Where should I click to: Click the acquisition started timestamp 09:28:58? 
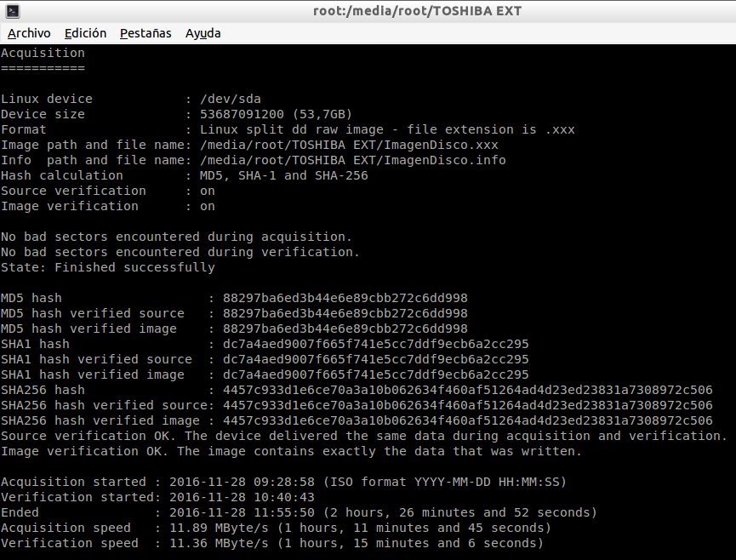click(x=280, y=482)
